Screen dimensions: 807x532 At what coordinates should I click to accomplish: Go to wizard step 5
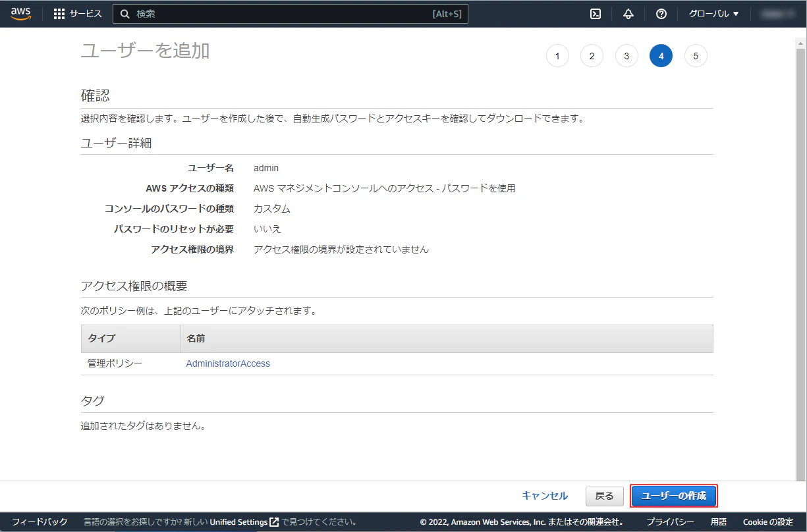pyautogui.click(x=696, y=56)
